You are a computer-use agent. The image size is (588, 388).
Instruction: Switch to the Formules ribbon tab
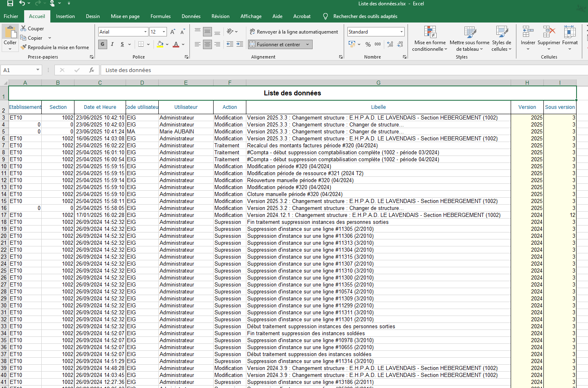pyautogui.click(x=160, y=16)
